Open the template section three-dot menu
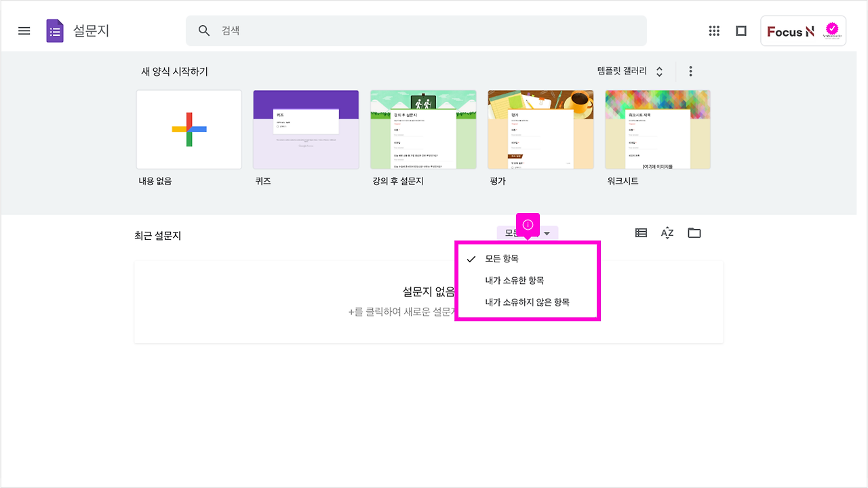Screen dimensions: 868x488 tap(690, 70)
